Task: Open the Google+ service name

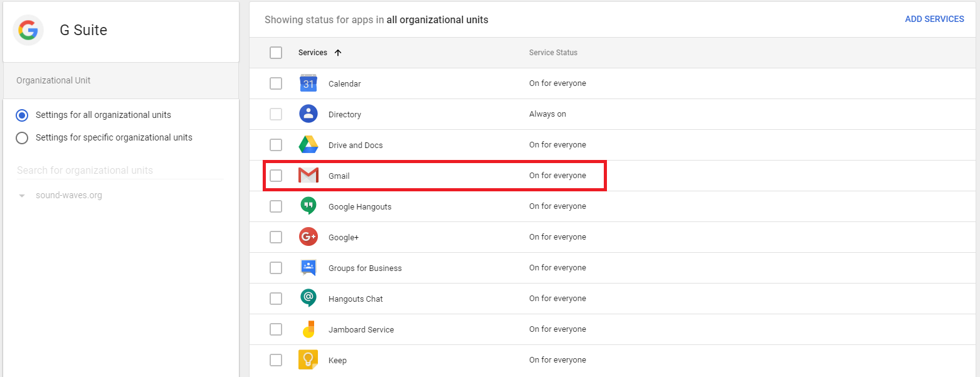Action: pos(344,238)
